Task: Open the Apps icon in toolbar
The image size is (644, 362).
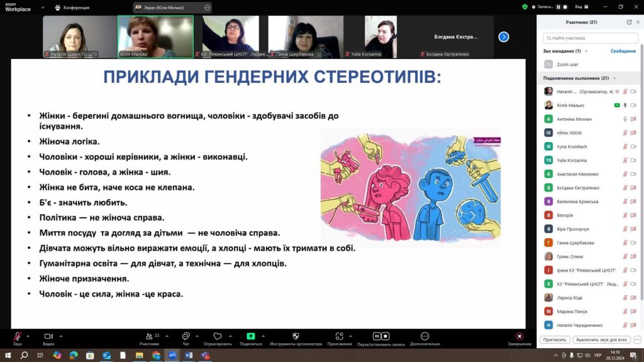Action: [x=340, y=336]
